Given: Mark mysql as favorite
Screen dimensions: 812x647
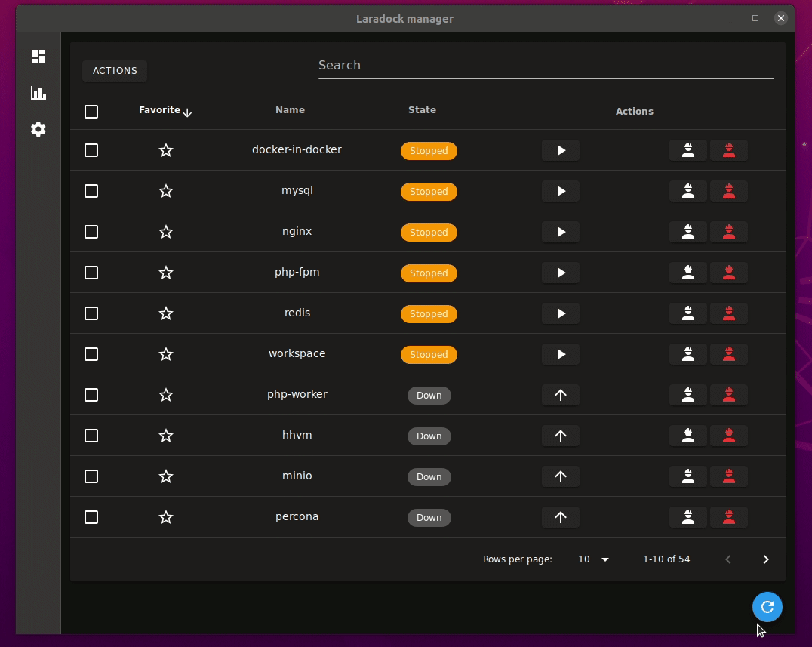Looking at the screenshot, I should coord(166,191).
